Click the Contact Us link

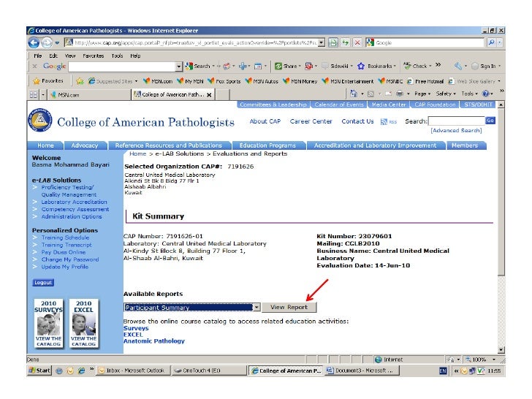(357, 121)
